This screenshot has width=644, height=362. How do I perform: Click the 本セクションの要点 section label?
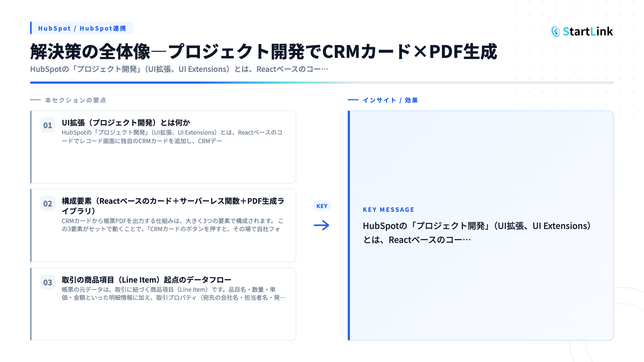(x=75, y=100)
